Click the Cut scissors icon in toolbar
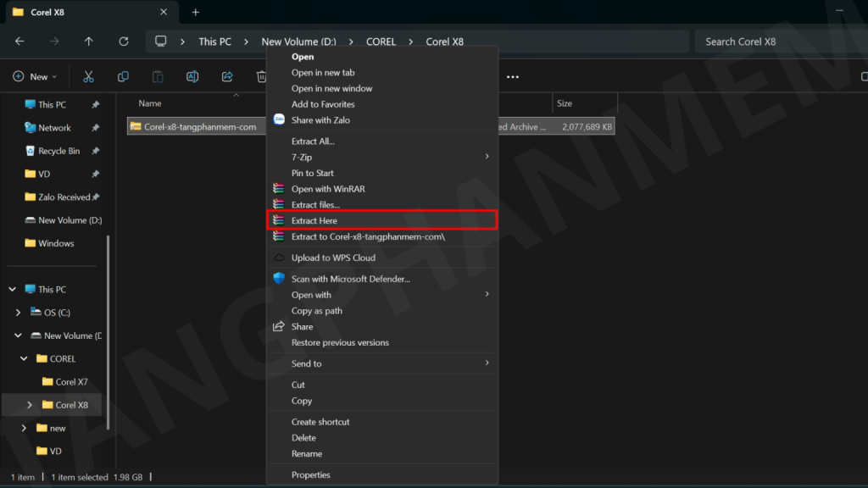Screen dimensions: 868x488 click(x=88, y=76)
